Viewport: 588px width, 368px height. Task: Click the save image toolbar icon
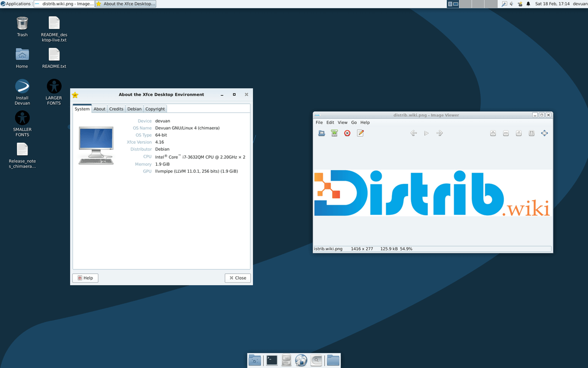[334, 133]
